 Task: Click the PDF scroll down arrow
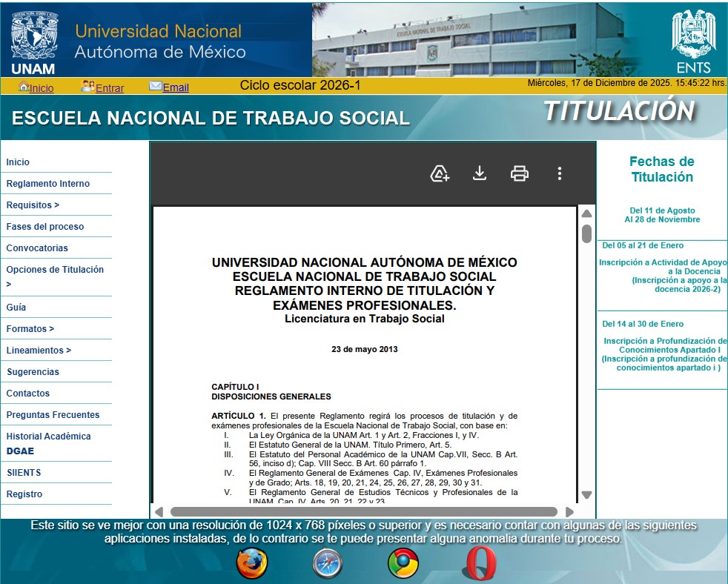click(586, 495)
